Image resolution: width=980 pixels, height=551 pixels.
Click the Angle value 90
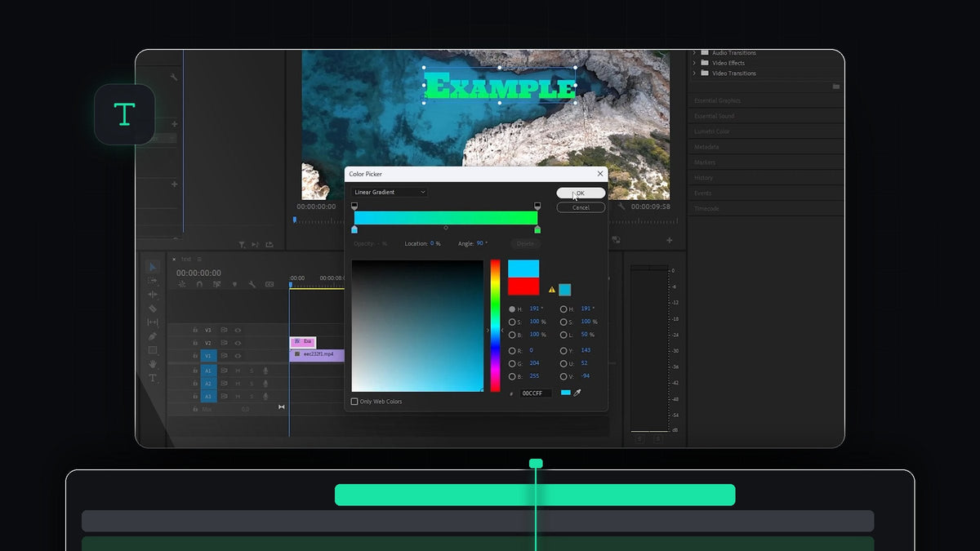coord(480,243)
